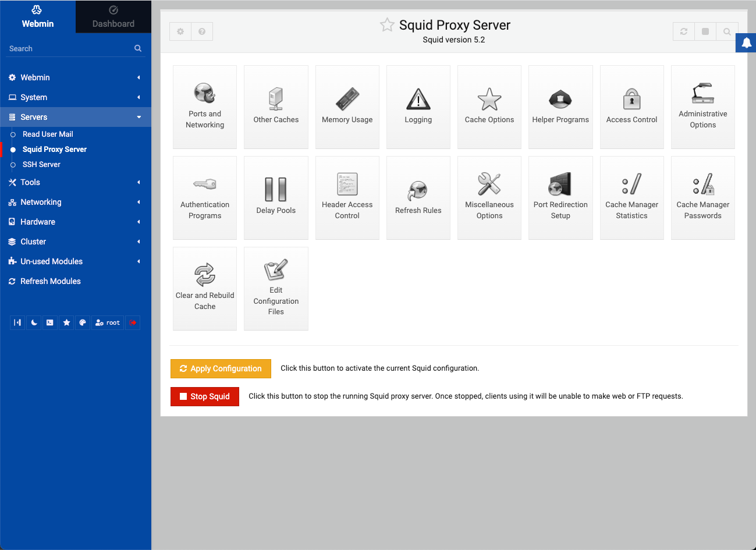Click the sidebar search magnifier icon
The image size is (756, 550).
[x=138, y=48]
